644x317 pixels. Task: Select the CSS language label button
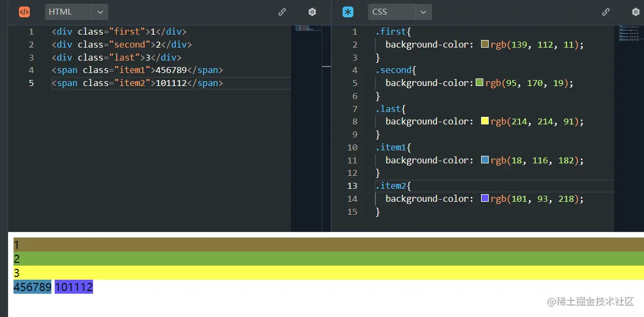click(x=392, y=12)
